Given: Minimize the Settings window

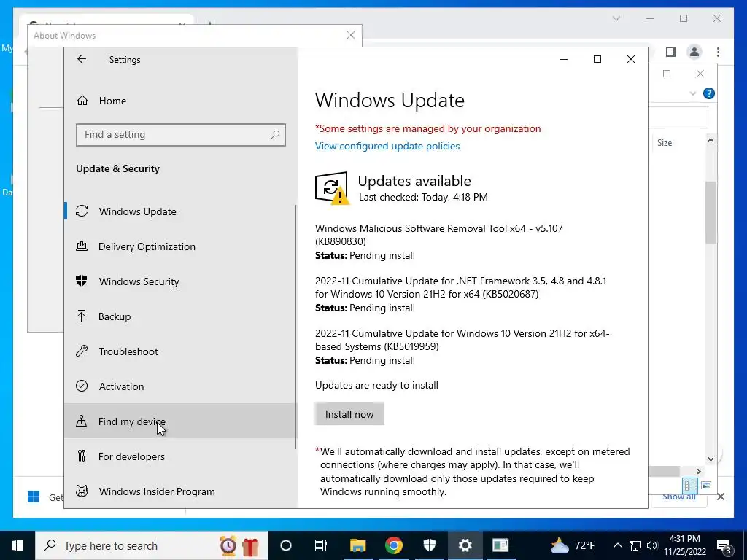Looking at the screenshot, I should pyautogui.click(x=564, y=59).
